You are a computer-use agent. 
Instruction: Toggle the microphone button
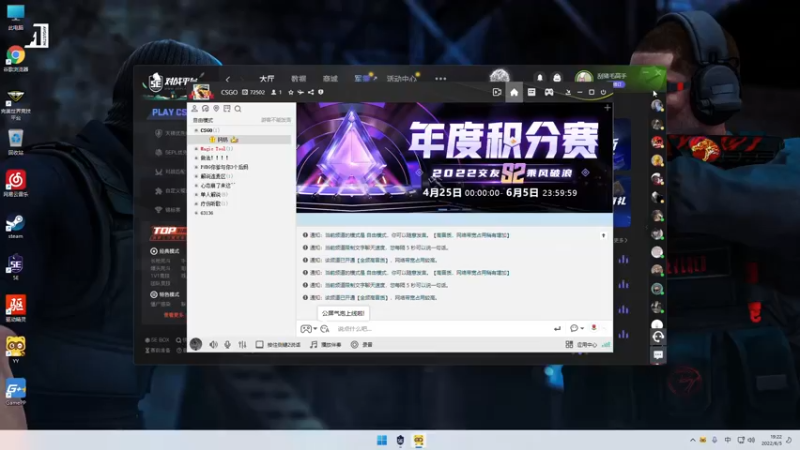(228, 344)
